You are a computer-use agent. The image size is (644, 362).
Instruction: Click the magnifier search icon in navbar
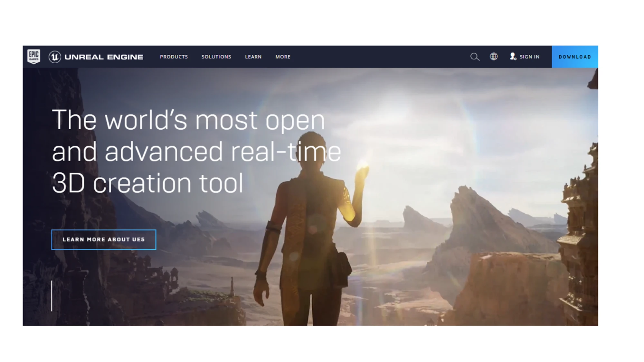pyautogui.click(x=475, y=57)
